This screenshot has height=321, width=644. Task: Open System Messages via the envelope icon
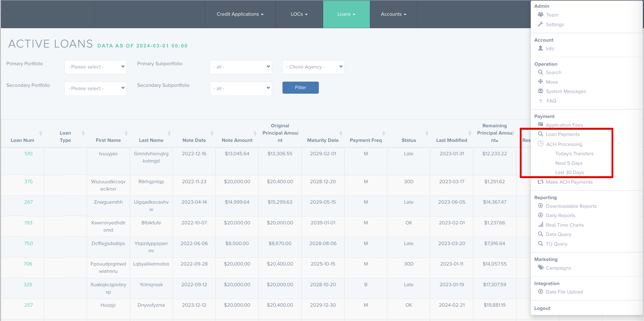click(x=540, y=91)
